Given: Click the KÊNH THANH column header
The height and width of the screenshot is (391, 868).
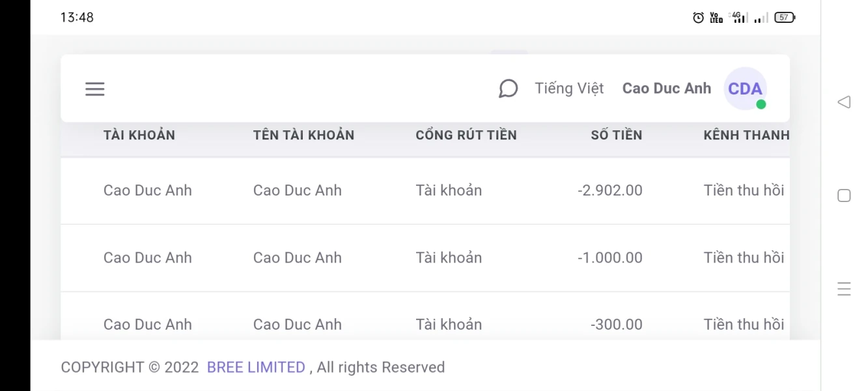Looking at the screenshot, I should point(746,136).
